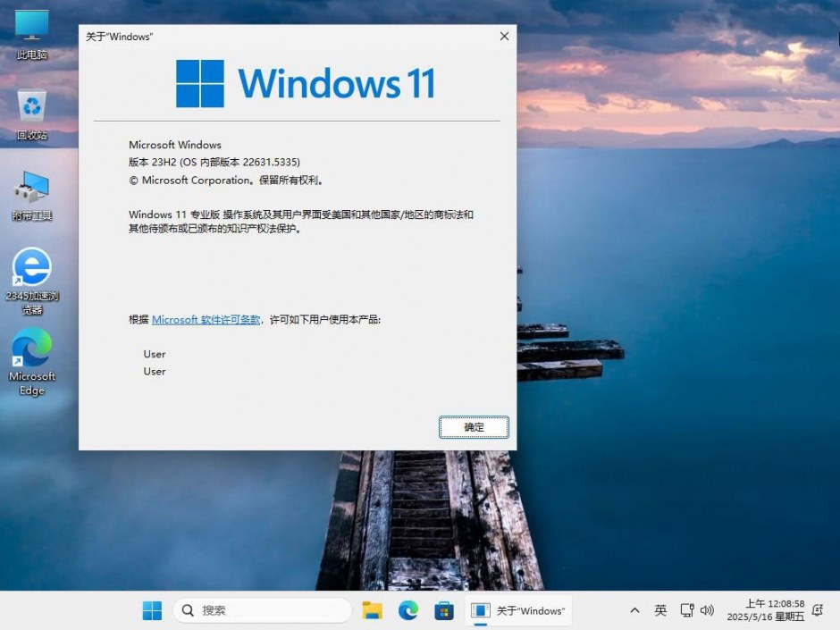
Task: Close the 关于"Windows" dialog
Action: tap(504, 37)
